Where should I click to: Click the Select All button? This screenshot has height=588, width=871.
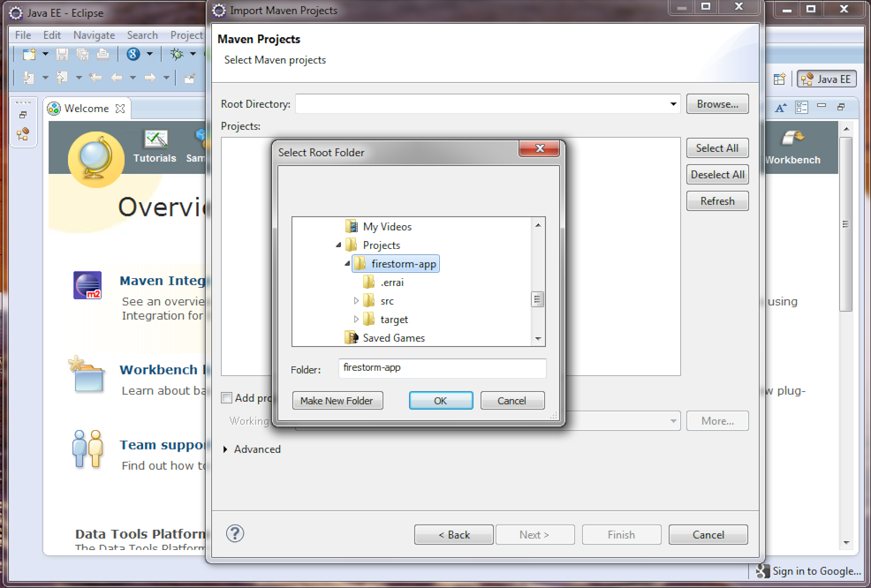pyautogui.click(x=717, y=147)
